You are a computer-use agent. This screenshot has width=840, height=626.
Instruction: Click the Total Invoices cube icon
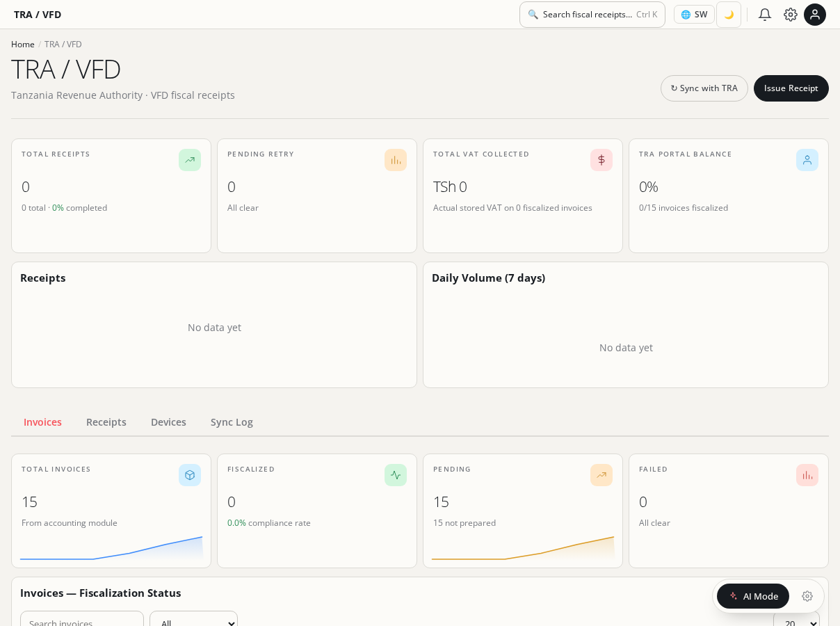point(190,475)
